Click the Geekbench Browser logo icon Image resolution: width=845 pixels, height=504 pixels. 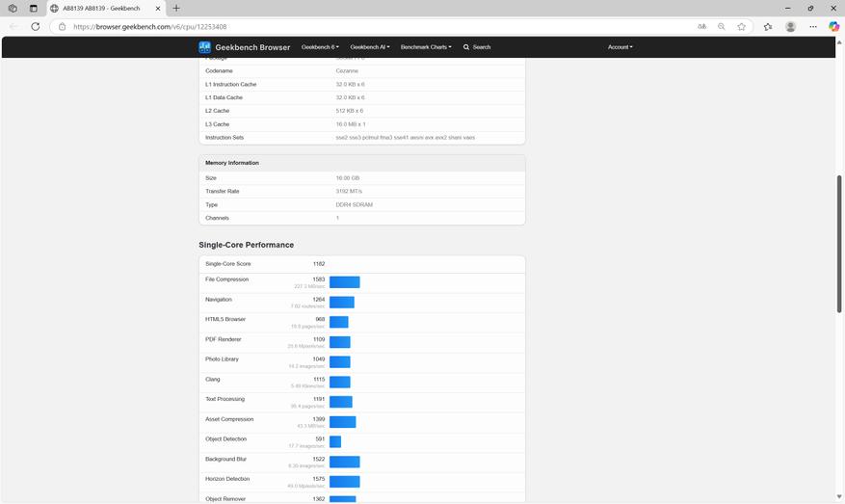204,47
